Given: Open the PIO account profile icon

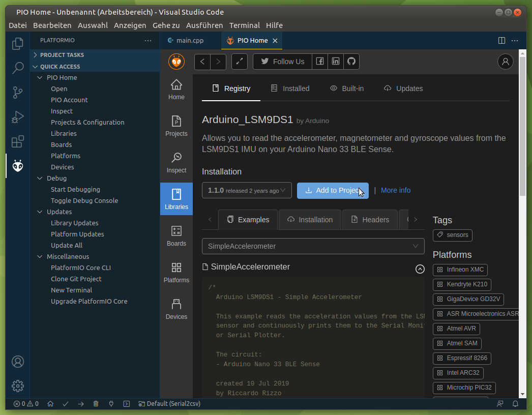Looking at the screenshot, I should point(506,62).
